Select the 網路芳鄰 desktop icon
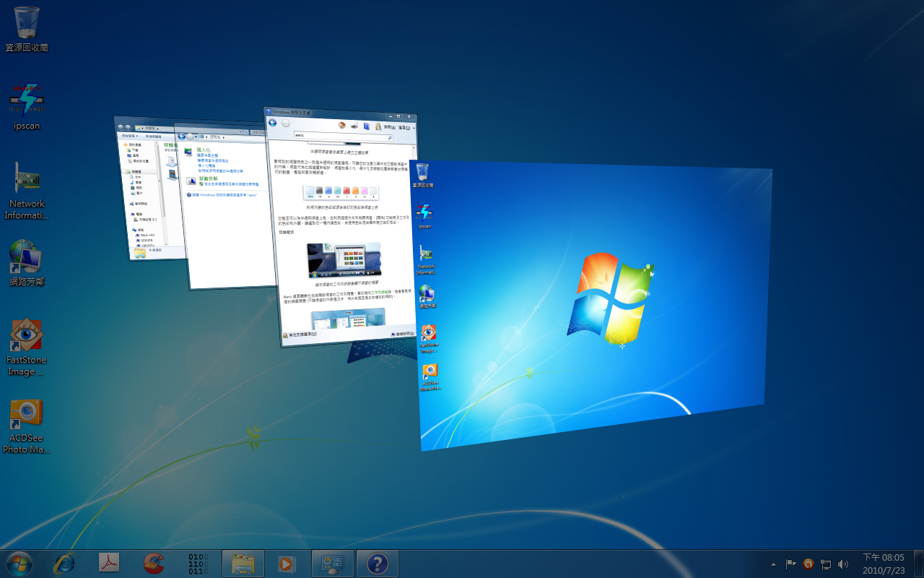The width and height of the screenshot is (924, 578). point(27,263)
